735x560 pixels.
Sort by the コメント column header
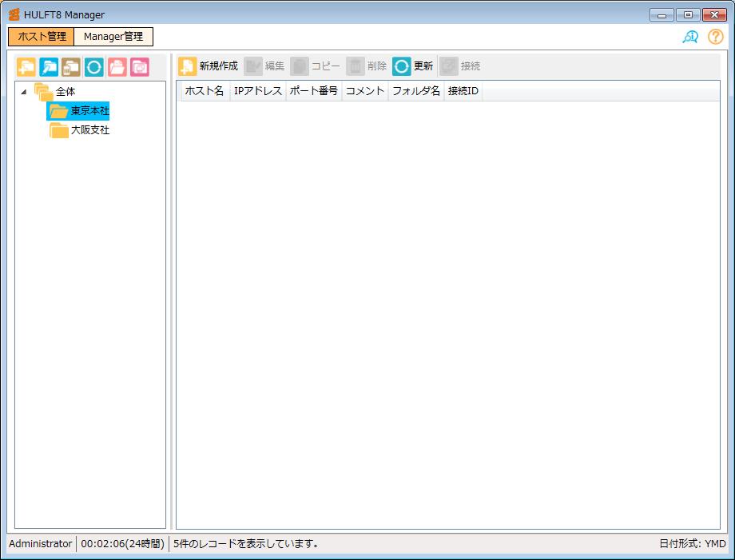(364, 90)
